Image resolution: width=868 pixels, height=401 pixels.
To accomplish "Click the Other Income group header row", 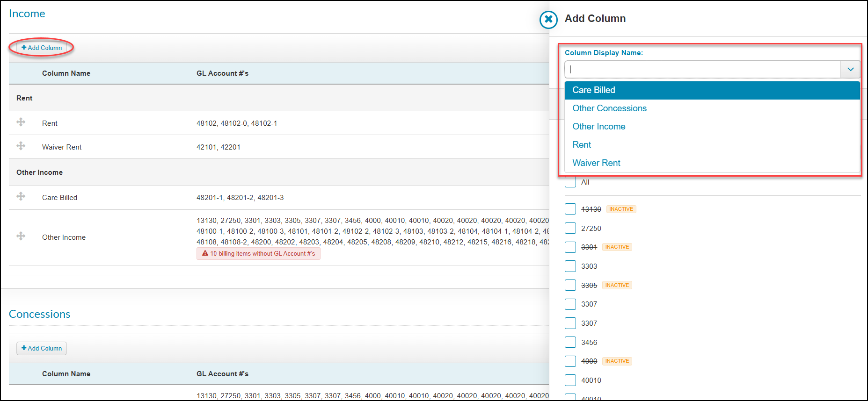I will [279, 172].
